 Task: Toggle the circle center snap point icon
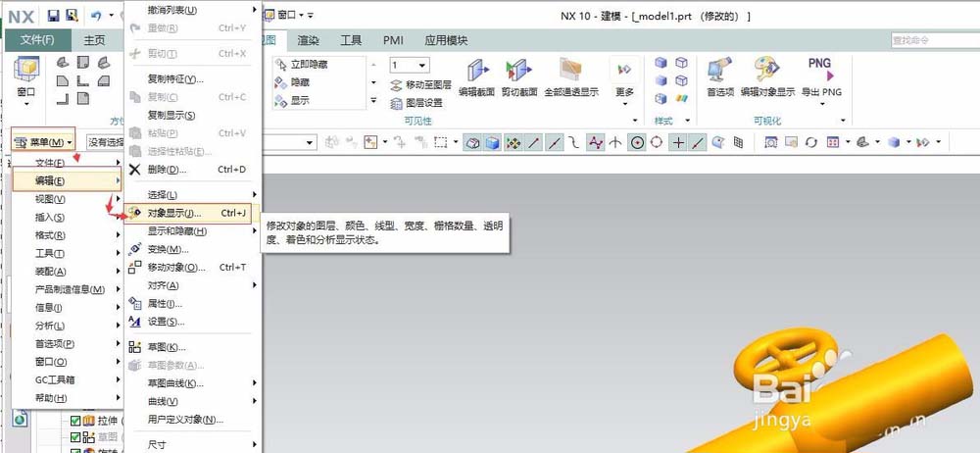[637, 142]
